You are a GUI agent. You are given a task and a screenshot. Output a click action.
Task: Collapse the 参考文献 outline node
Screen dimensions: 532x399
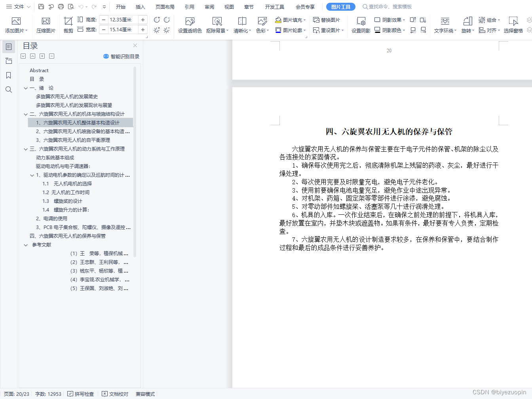pyautogui.click(x=26, y=245)
